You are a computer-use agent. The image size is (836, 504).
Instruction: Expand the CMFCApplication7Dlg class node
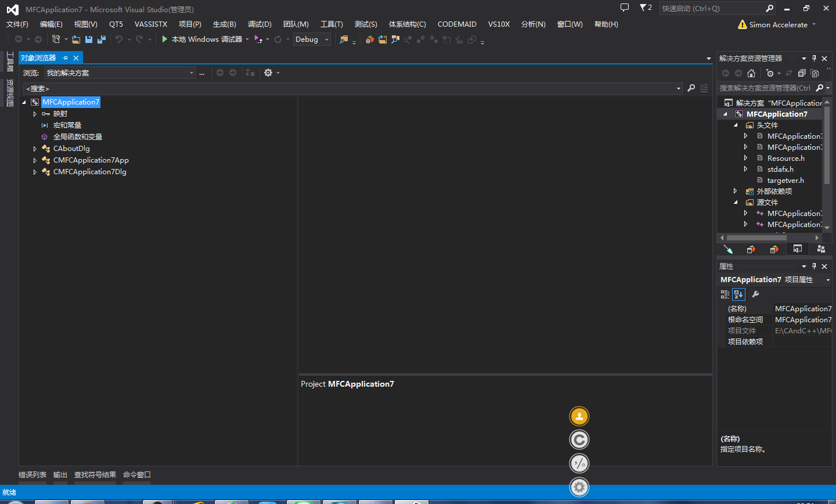(x=35, y=172)
